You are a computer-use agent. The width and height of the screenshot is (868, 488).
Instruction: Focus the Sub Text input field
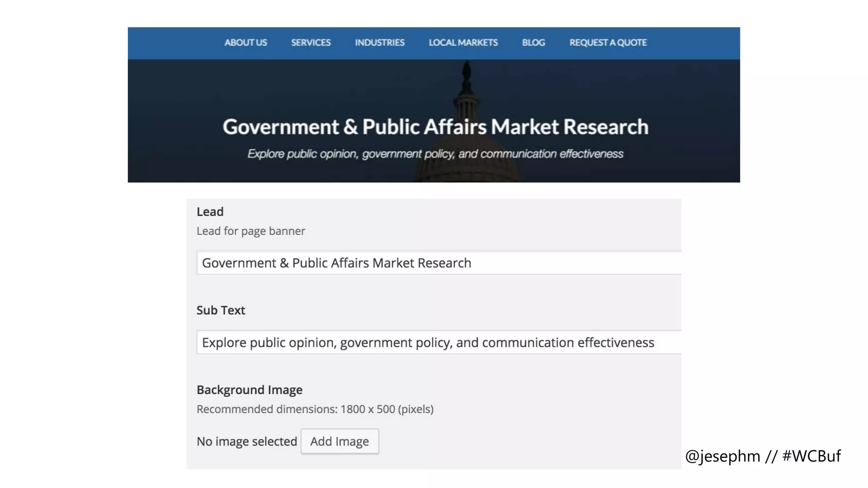click(x=439, y=342)
